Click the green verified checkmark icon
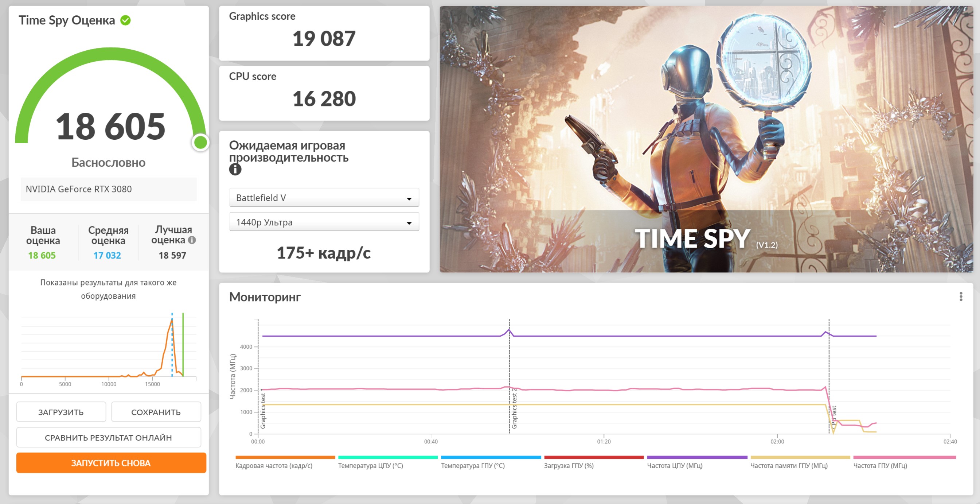The width and height of the screenshot is (980, 504). click(x=125, y=20)
